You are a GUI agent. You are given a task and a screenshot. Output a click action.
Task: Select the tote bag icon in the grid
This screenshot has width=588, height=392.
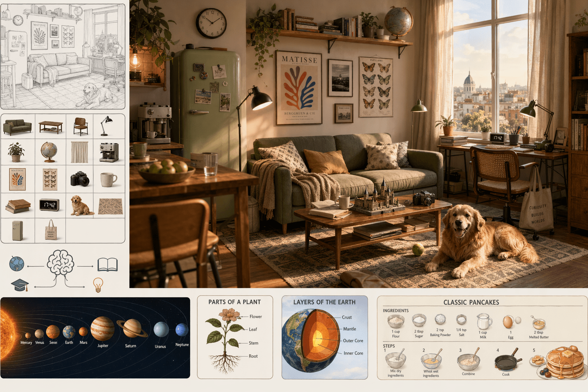(51, 230)
